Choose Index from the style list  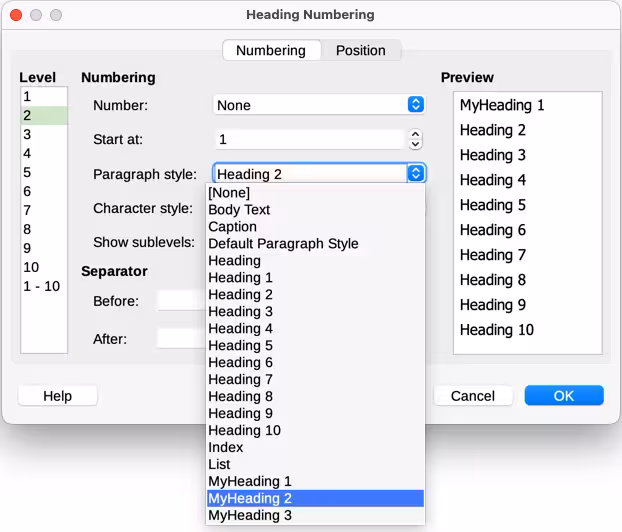click(x=315, y=447)
